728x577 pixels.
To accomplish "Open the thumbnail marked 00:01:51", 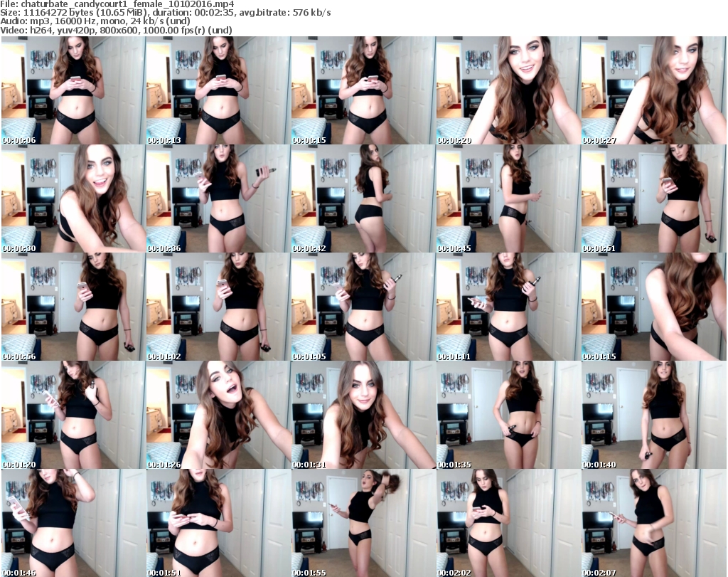I will point(218,523).
